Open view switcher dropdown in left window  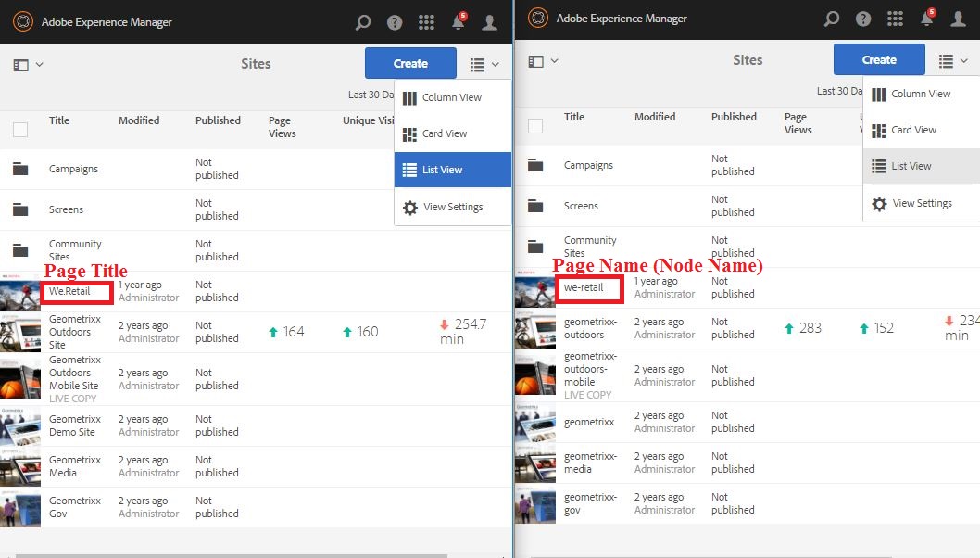pos(484,65)
